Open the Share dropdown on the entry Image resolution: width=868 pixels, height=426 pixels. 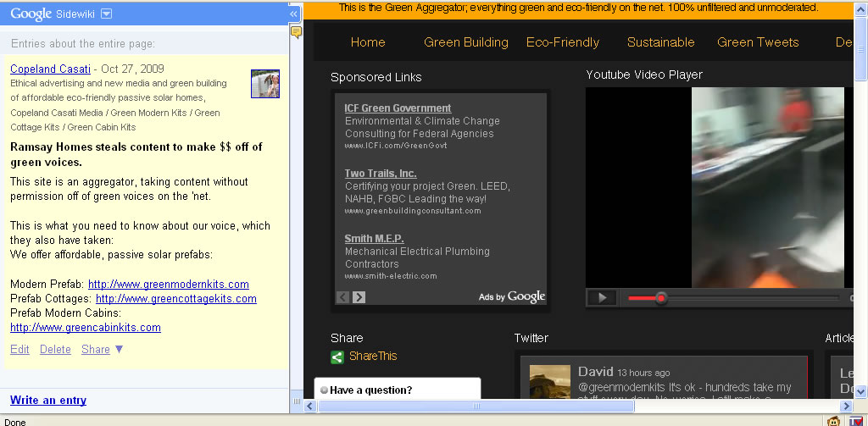pyautogui.click(x=102, y=350)
